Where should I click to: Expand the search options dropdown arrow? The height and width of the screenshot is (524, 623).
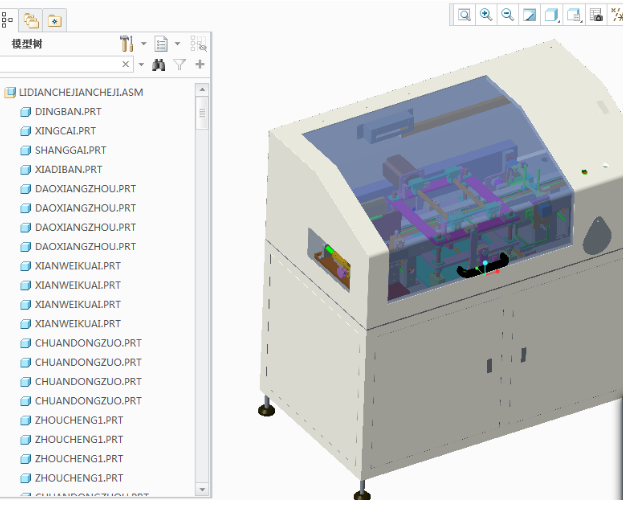[141, 64]
